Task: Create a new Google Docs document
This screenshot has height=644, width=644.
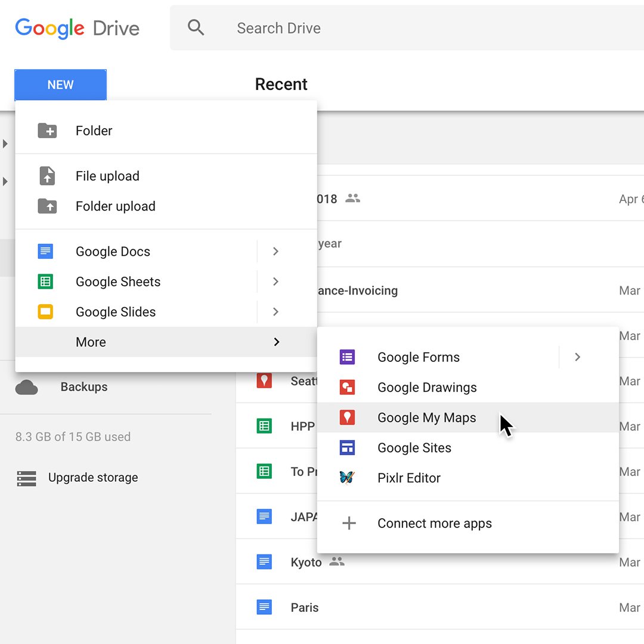Action: [x=135, y=252]
